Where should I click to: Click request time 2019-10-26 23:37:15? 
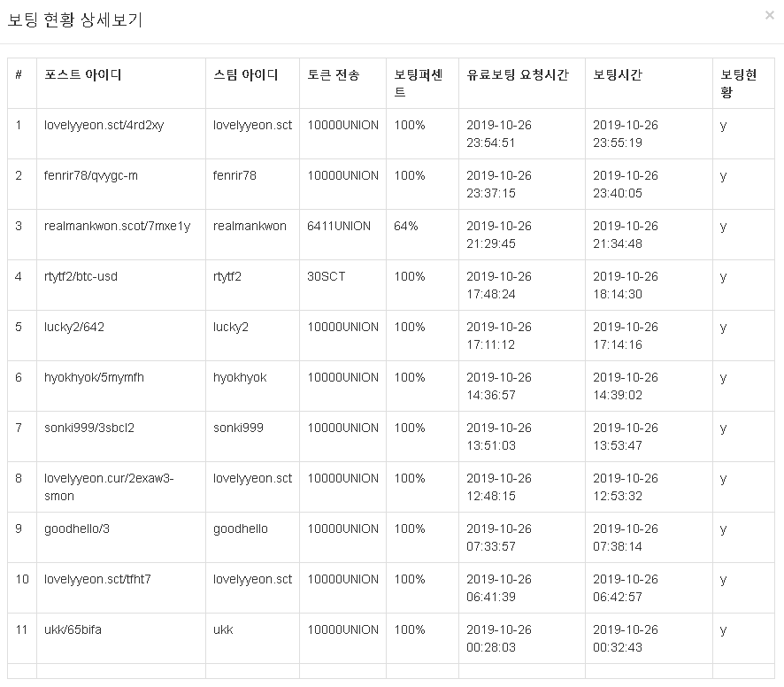(x=499, y=185)
